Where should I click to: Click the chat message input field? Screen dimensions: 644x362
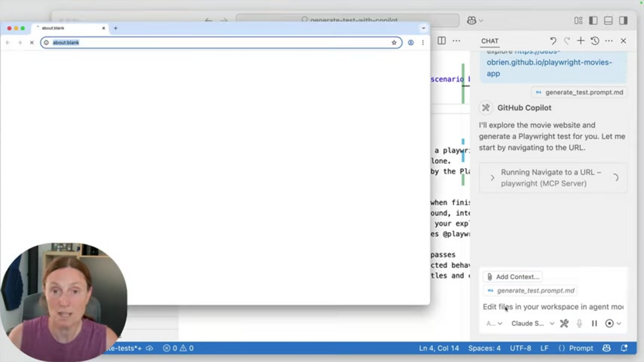click(x=552, y=307)
